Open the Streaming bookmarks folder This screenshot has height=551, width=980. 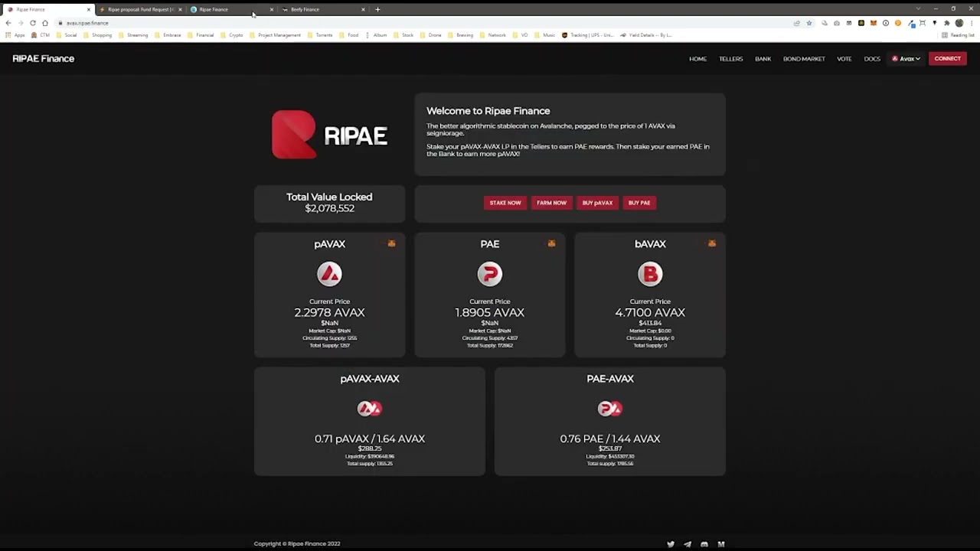click(x=133, y=35)
